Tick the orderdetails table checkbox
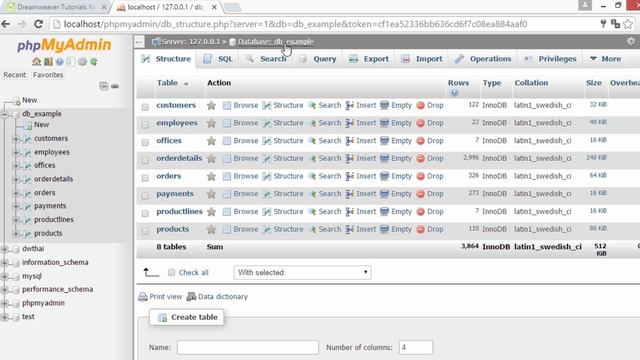640x360 pixels. click(x=145, y=160)
